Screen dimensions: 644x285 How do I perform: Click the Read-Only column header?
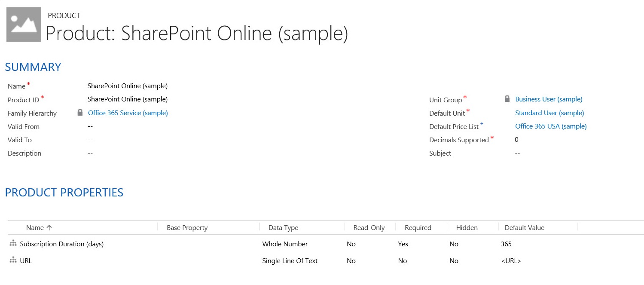point(369,228)
